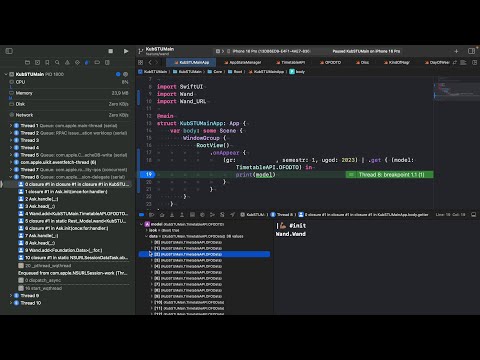Open the Debug View Hierarchy icon
480x360 pixels.
click(192, 215)
